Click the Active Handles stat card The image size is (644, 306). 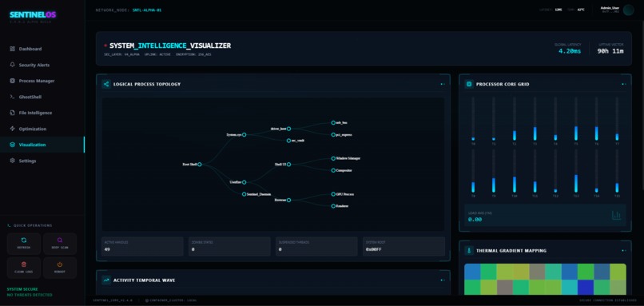[142, 246]
